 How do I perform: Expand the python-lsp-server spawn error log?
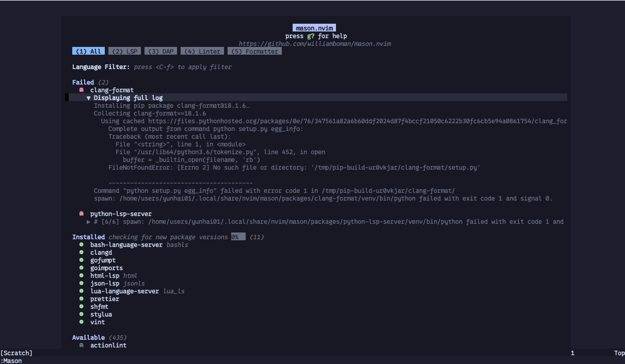89,222
